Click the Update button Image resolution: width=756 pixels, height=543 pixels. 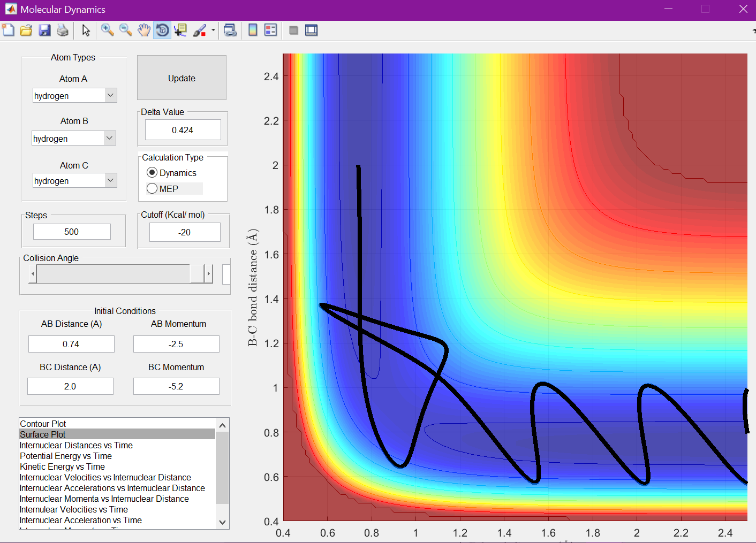pyautogui.click(x=182, y=78)
